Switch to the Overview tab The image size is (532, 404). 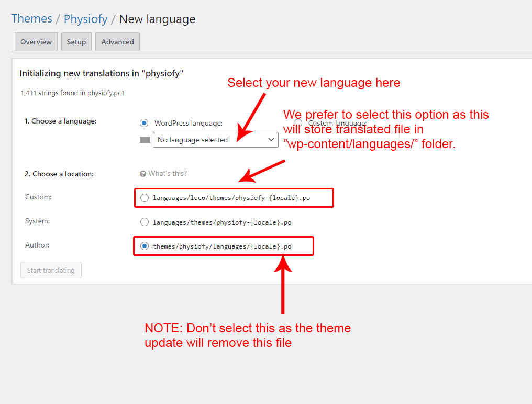point(36,42)
